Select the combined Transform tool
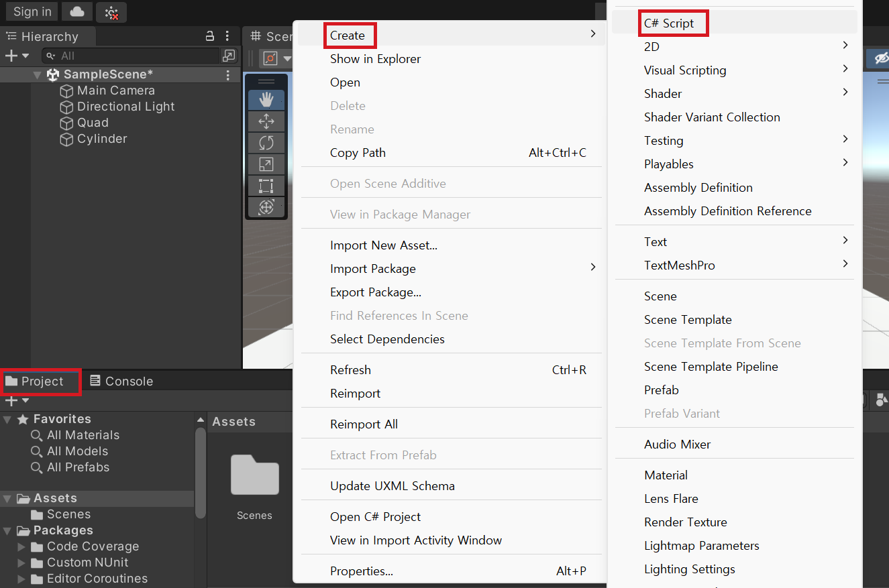Screen dimensions: 889x588 click(x=266, y=207)
